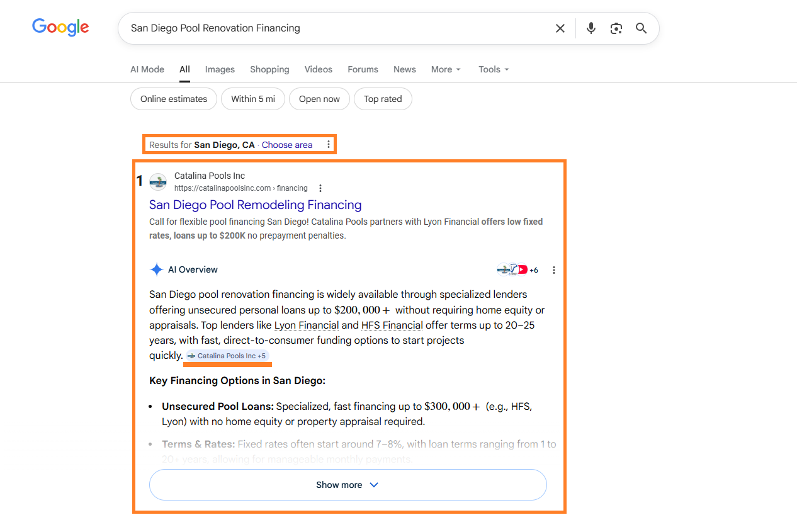Apply the Online estimates filter chip
Screen dimensions: 797x532
(174, 99)
